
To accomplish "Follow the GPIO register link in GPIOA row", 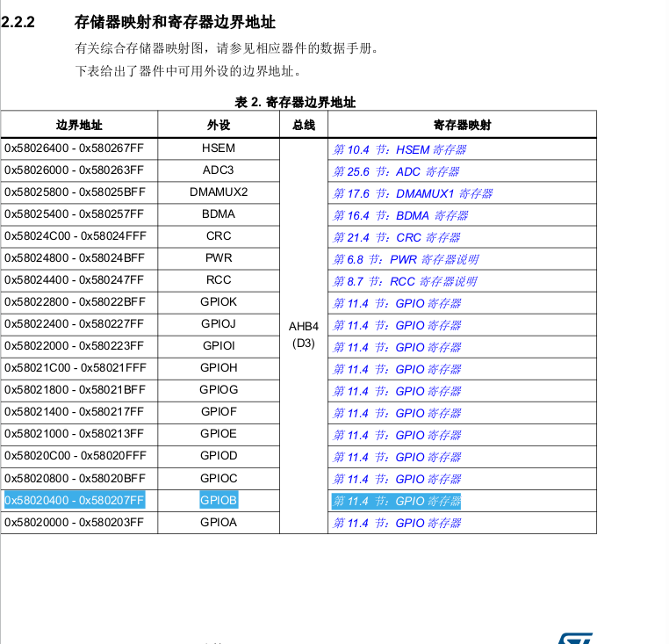I will pos(397,524).
